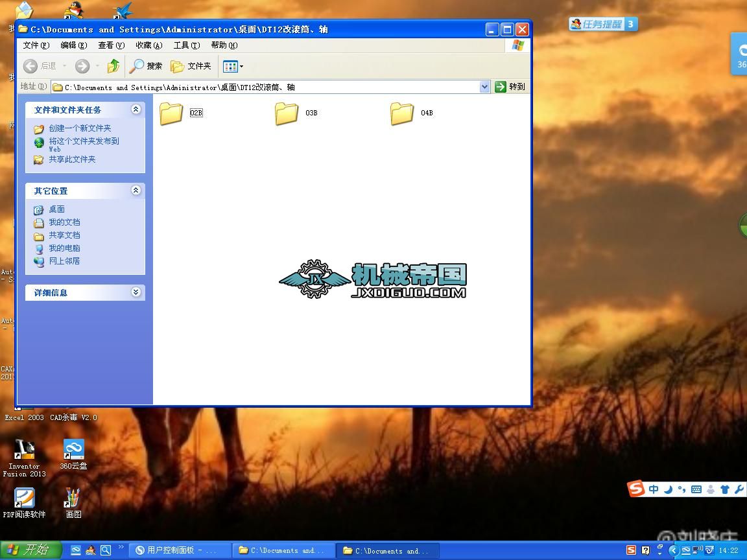This screenshot has width=747, height=560.
Task: Click 将这个文件夹发布到 Web link
Action: click(84, 145)
